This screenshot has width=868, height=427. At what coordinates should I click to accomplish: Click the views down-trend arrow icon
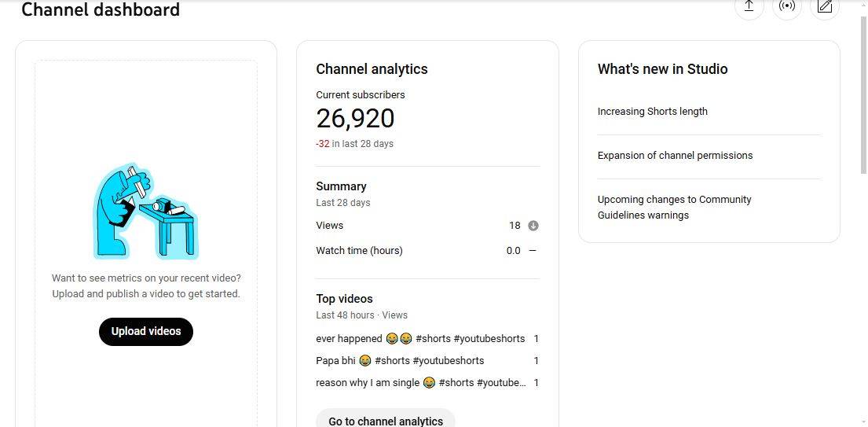(x=533, y=226)
